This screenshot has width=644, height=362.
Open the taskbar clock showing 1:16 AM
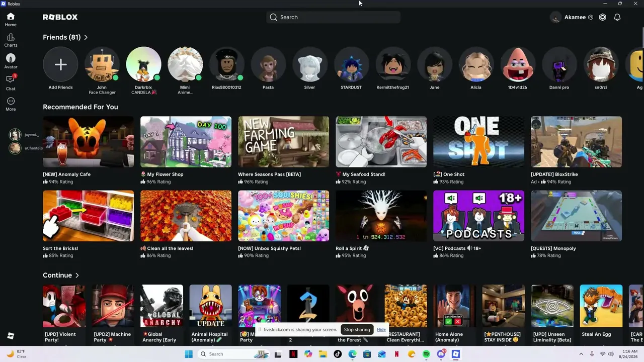point(629,354)
